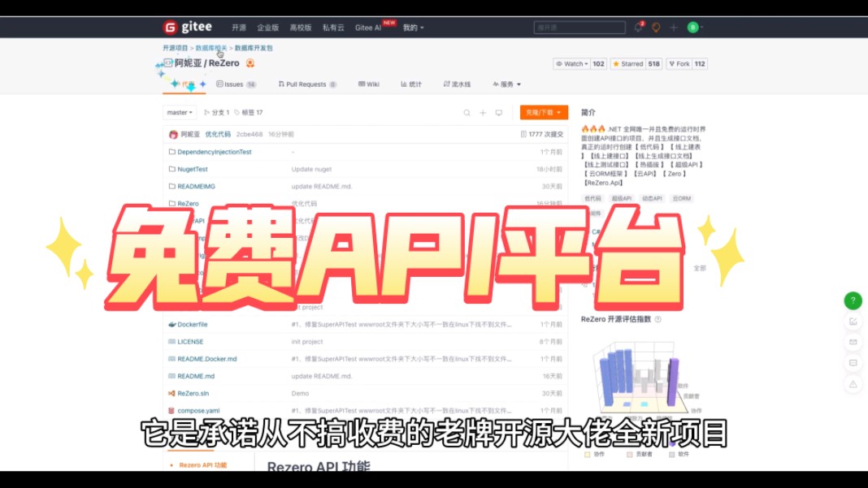Open the notifications bell icon
This screenshot has height=488, width=868.
tap(638, 27)
